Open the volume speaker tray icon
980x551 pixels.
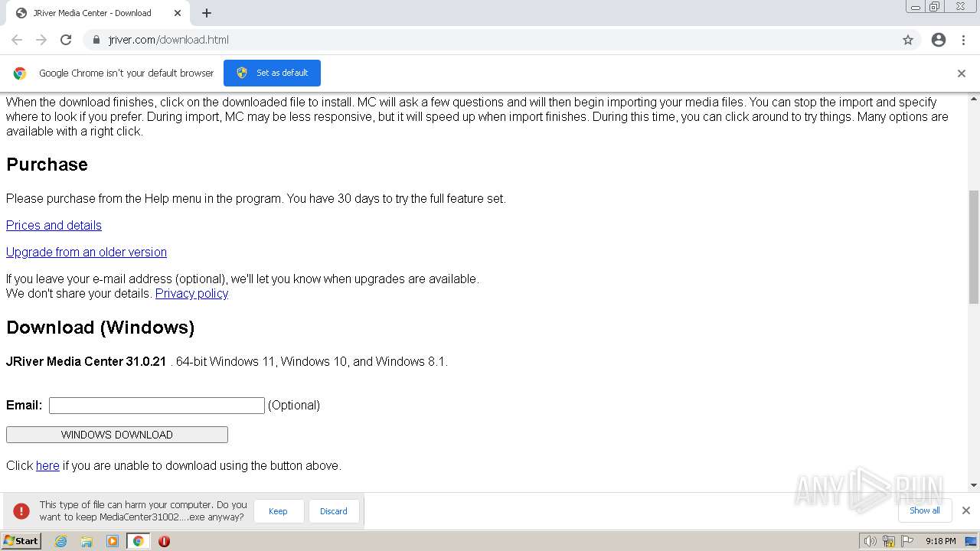(x=871, y=541)
